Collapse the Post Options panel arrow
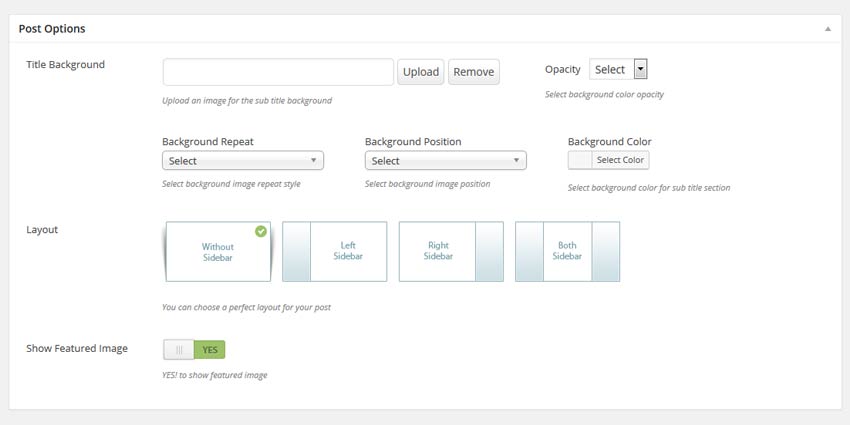This screenshot has height=425, width=850. (828, 29)
